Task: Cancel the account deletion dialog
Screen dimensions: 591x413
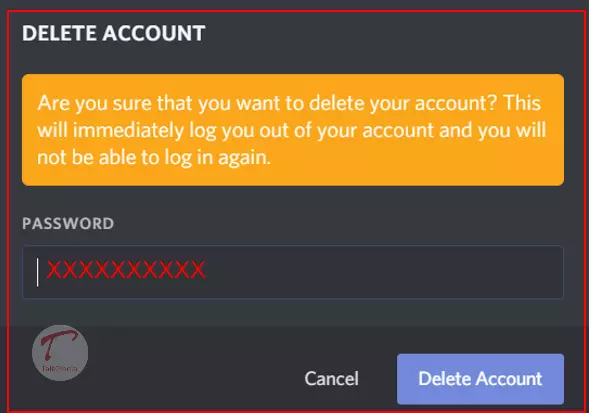Action: 331,379
